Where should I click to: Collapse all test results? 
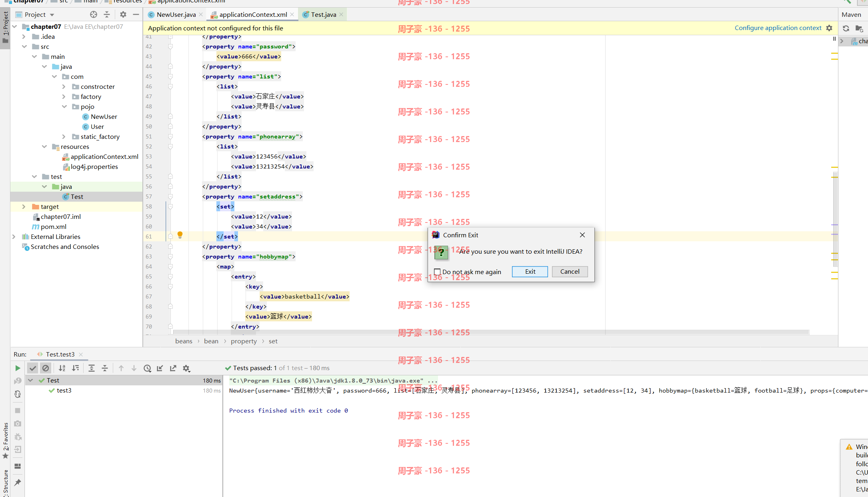point(105,368)
